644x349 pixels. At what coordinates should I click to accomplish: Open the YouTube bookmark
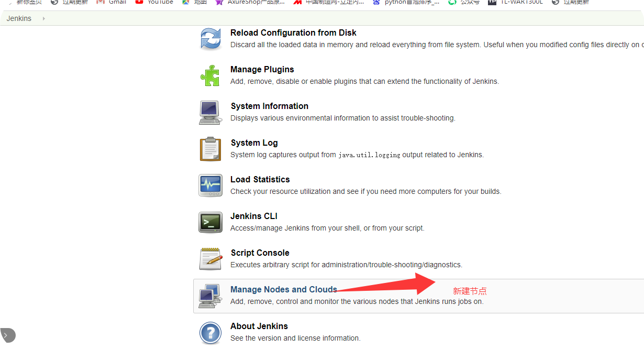pos(154,2)
